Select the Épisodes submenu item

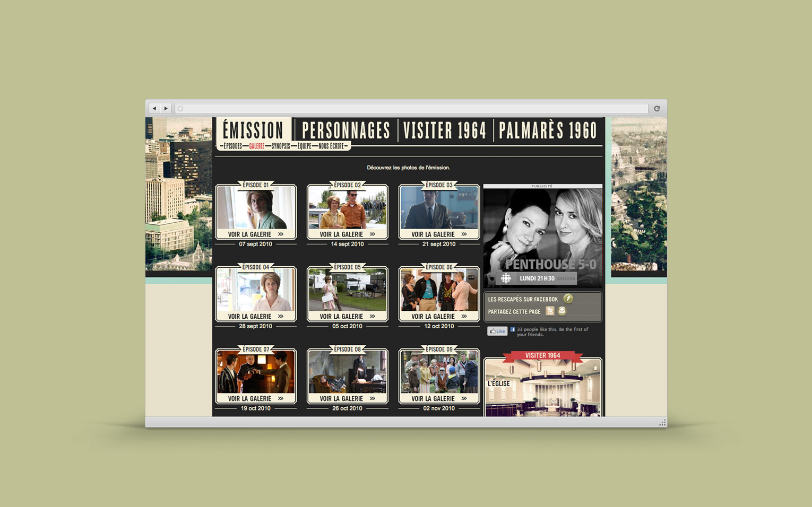[232, 146]
